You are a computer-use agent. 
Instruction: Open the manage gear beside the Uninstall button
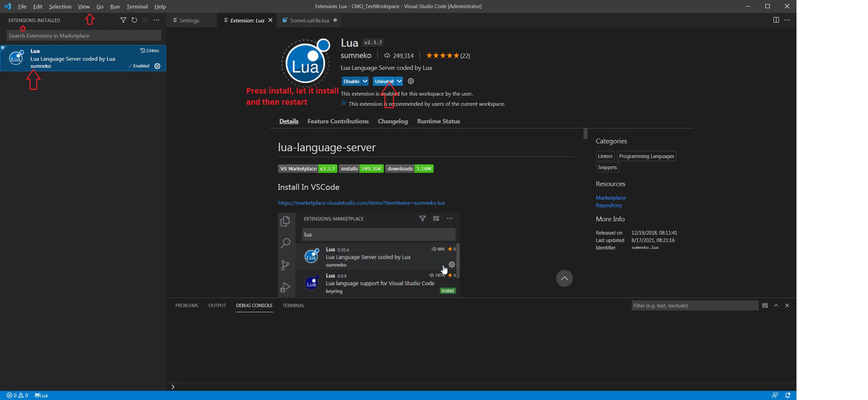[410, 81]
